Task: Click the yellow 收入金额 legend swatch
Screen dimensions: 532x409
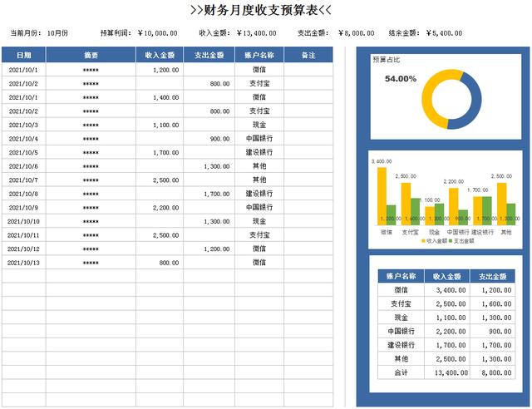Action: coord(421,240)
